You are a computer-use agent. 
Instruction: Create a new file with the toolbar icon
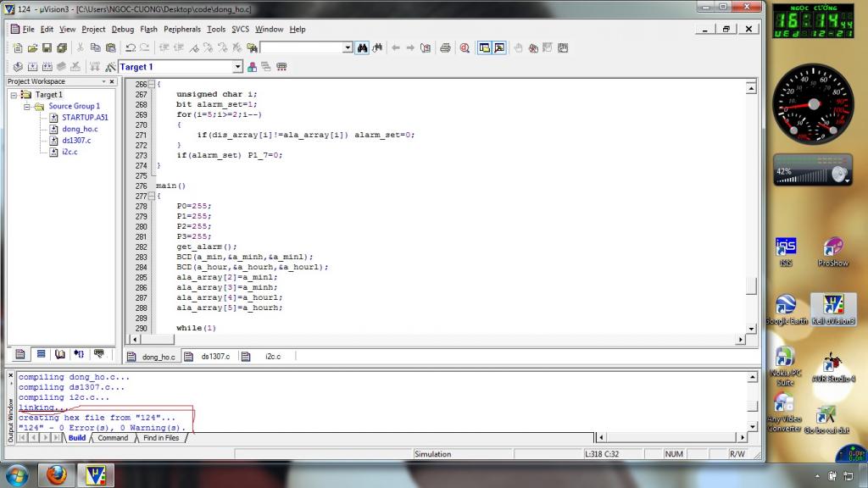(x=18, y=48)
